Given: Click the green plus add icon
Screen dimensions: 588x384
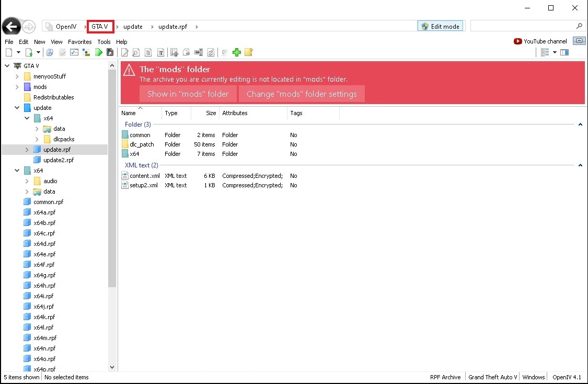Looking at the screenshot, I should 237,52.
